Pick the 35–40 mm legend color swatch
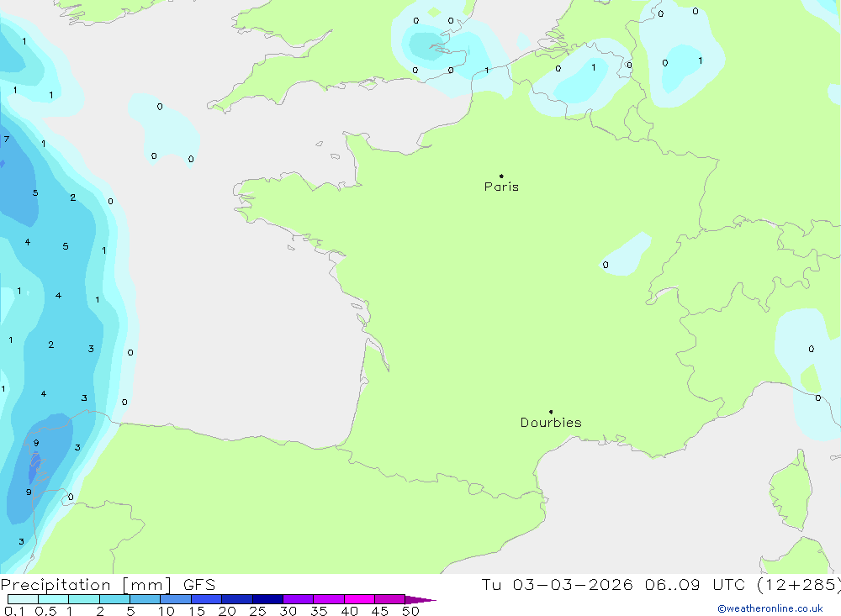This screenshot has width=841, height=616. (328, 599)
